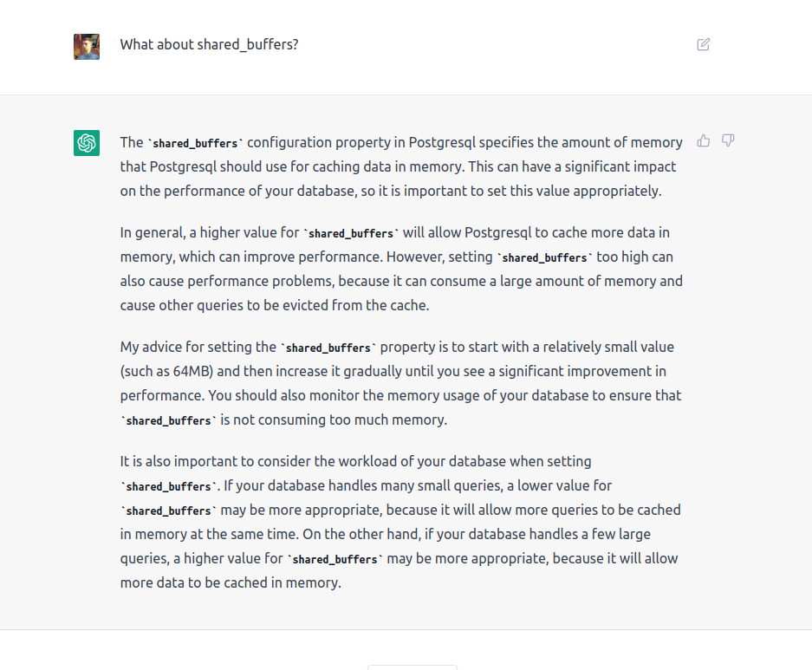Click the user message "What about shared_buffers?"

point(209,44)
